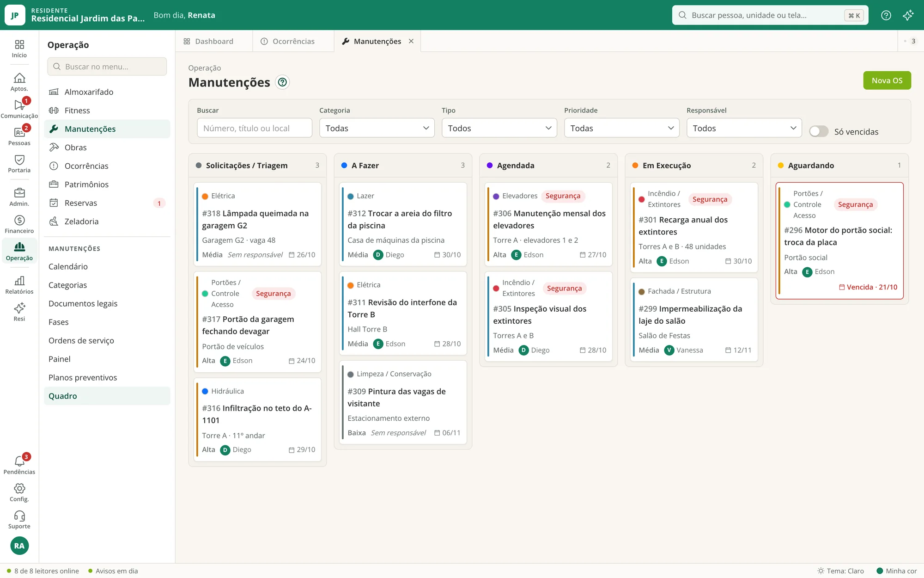
Task: Click the AI sparkle icon in the top bar
Action: pos(908,15)
